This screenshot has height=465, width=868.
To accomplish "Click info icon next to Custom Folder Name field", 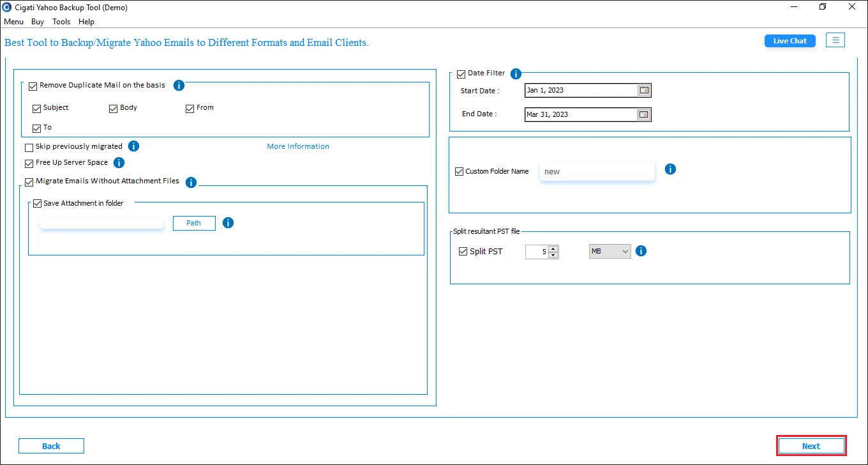I will pos(670,169).
